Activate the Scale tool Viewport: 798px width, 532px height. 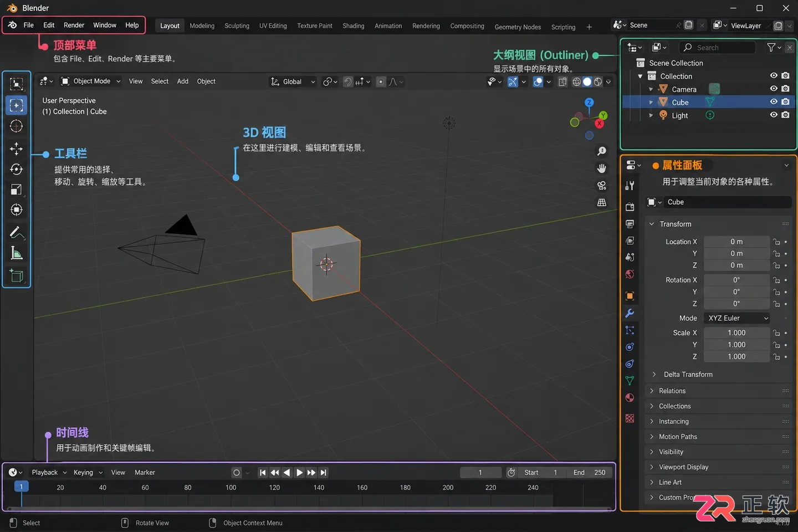click(x=16, y=190)
